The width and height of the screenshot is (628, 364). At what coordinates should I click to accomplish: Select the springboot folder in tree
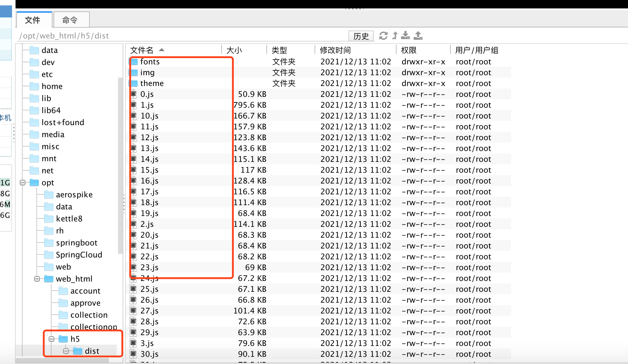click(x=76, y=243)
